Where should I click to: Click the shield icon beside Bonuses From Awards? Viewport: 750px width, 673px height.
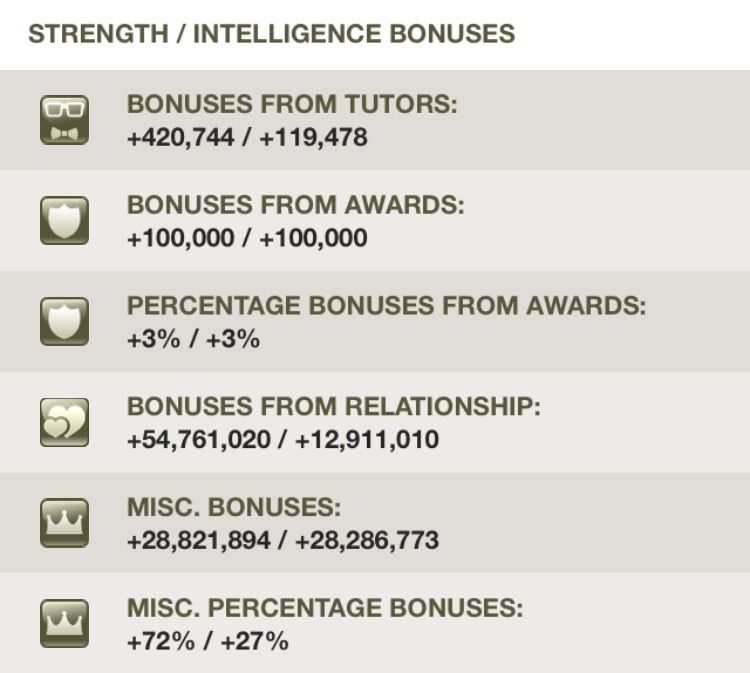point(64,221)
